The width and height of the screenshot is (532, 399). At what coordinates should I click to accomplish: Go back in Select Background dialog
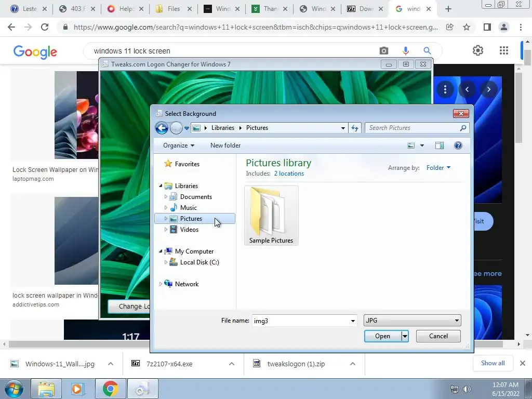162,128
